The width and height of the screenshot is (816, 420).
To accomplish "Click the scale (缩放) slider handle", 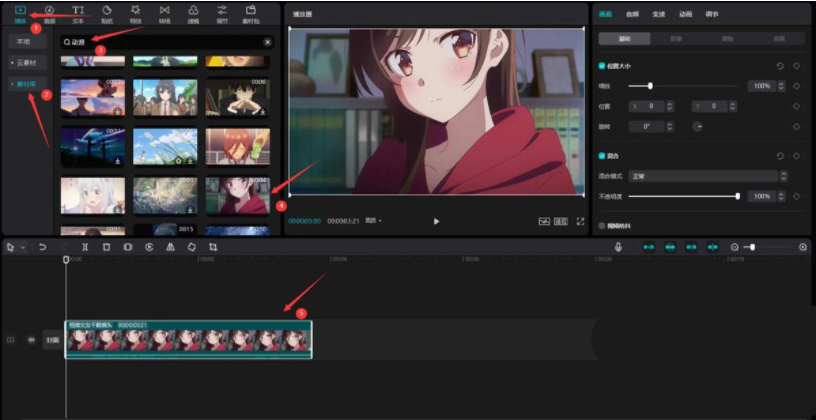I will tap(650, 86).
